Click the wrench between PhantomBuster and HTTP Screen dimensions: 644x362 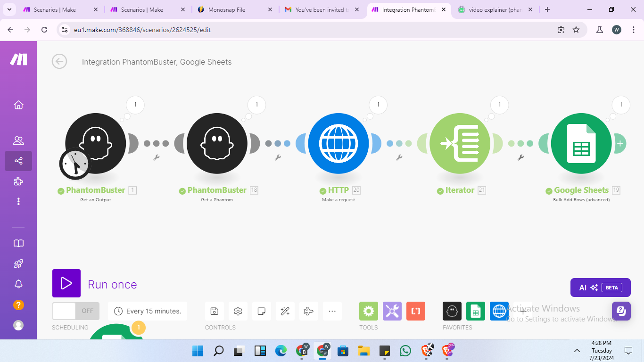click(x=278, y=157)
